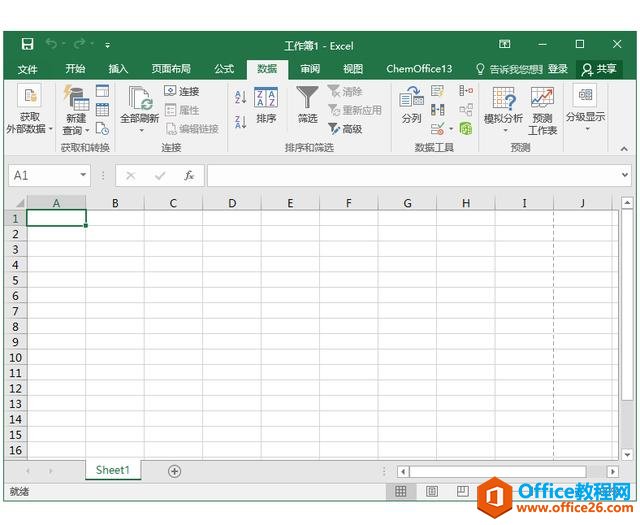
Task: Select the Sheet1 tab
Action: pos(113,470)
